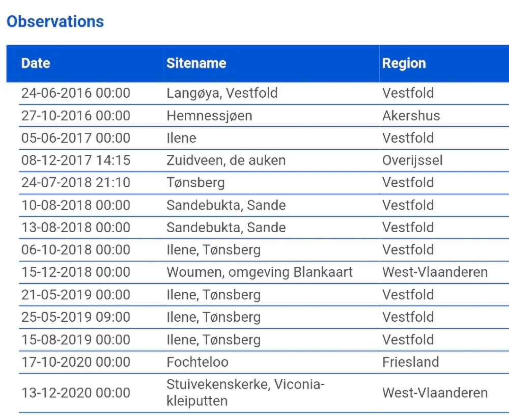Select the 25-05-2019 09:00 date cell
Viewport: 509px width, 420px height.
coord(76,317)
